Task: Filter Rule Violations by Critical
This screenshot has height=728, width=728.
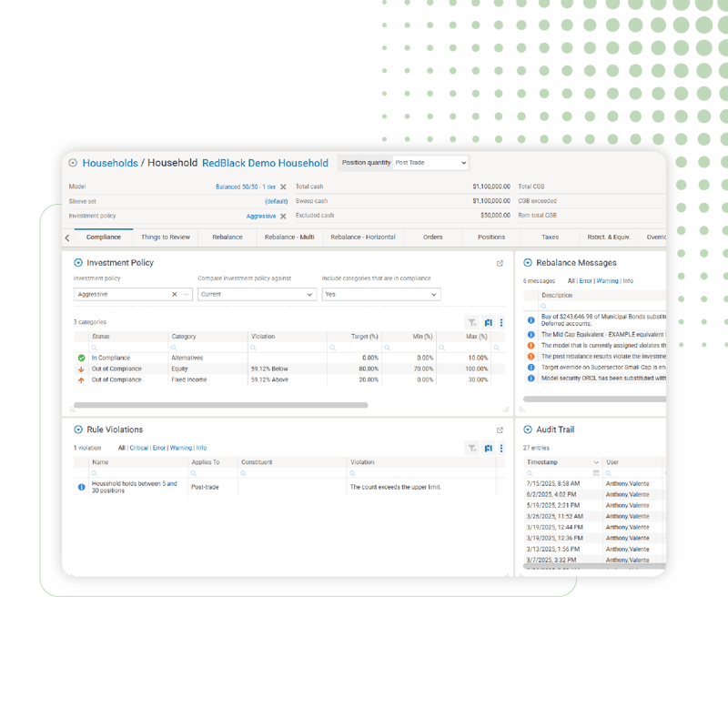Action: (x=139, y=448)
